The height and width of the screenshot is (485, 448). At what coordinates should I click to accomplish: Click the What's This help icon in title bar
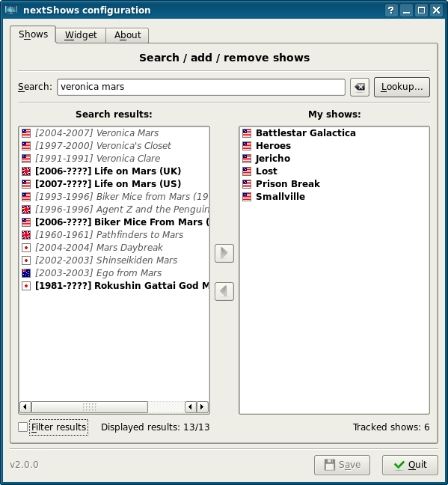pyautogui.click(x=391, y=10)
